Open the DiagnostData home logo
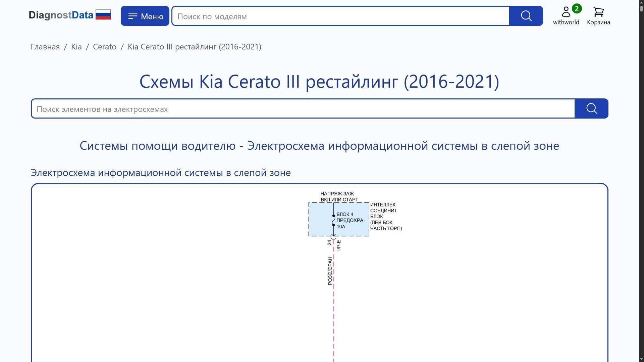 61,15
